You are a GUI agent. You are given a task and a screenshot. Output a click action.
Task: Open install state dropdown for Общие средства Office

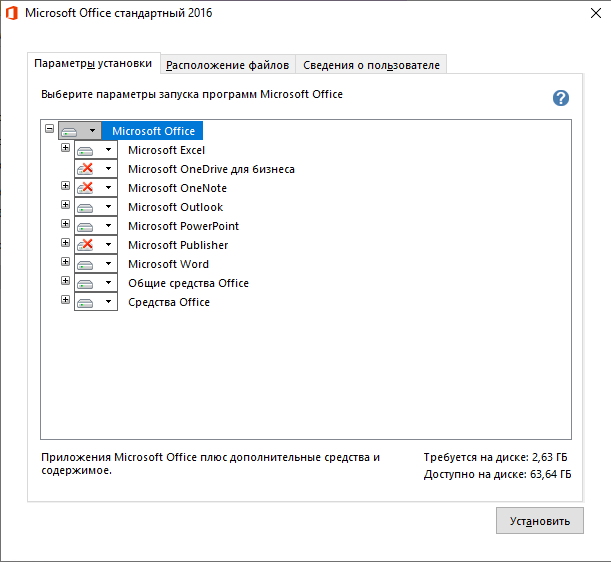click(x=96, y=283)
